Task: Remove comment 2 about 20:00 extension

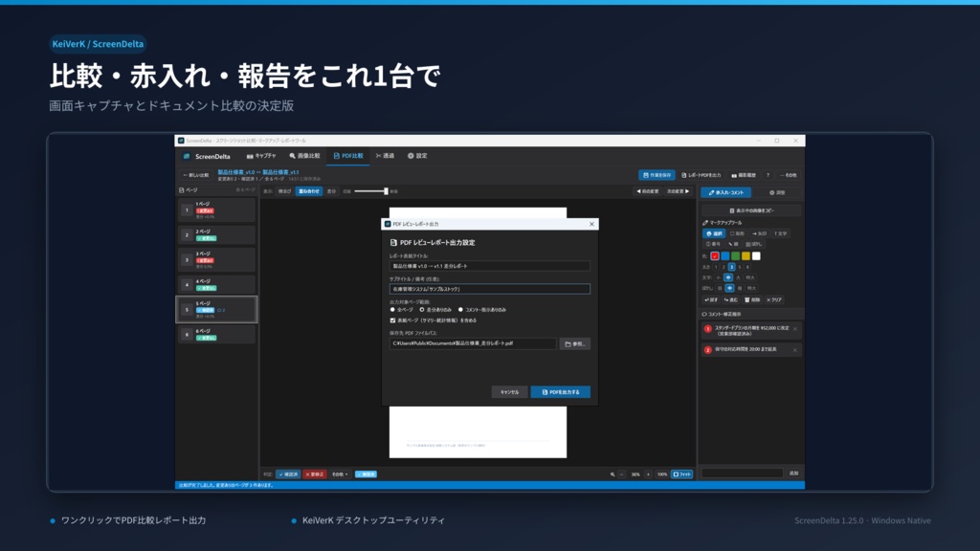Action: coord(795,350)
